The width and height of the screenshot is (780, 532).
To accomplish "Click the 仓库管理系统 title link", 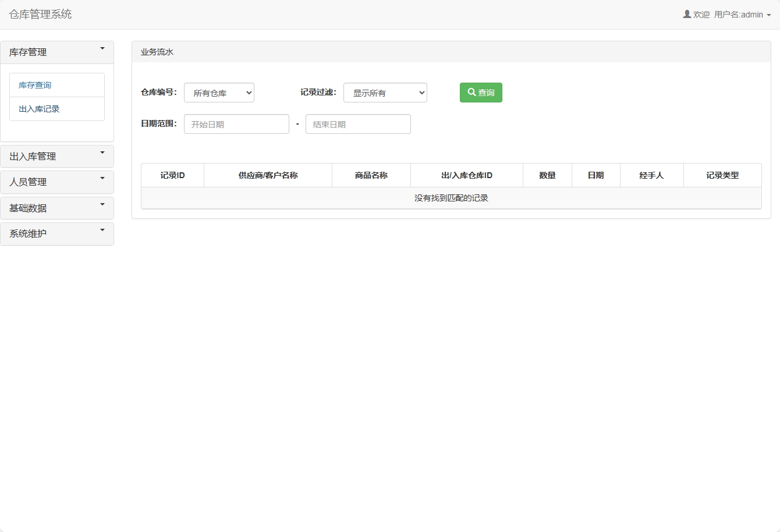I will (40, 14).
